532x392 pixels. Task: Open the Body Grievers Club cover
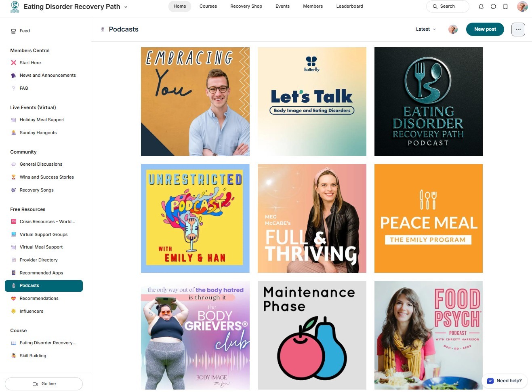(x=195, y=335)
